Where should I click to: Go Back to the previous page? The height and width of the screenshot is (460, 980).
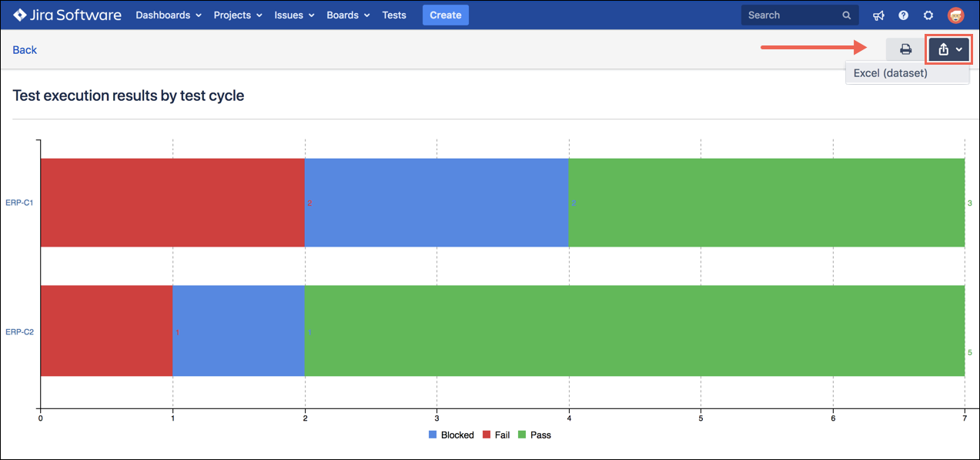[25, 49]
